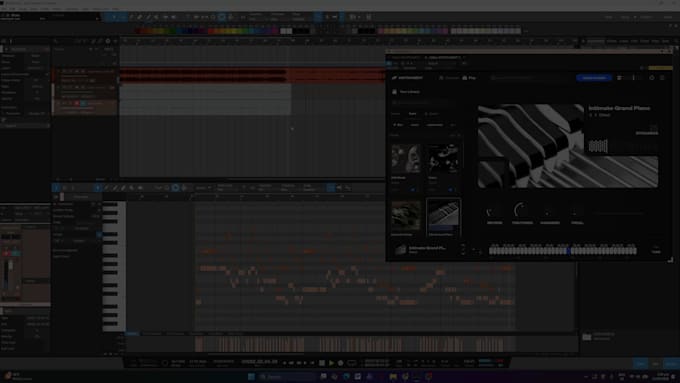Select the arrow tool in the main toolbar

(114, 17)
